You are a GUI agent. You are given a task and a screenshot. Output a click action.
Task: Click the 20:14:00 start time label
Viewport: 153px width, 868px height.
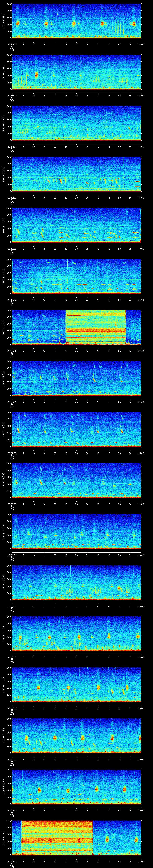(12, 44)
